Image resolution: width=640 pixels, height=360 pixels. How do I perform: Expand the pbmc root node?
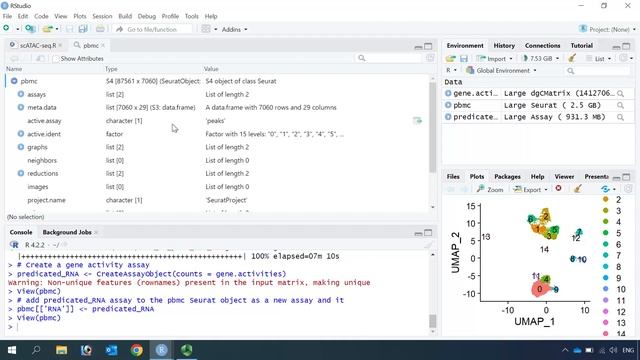tap(14, 81)
